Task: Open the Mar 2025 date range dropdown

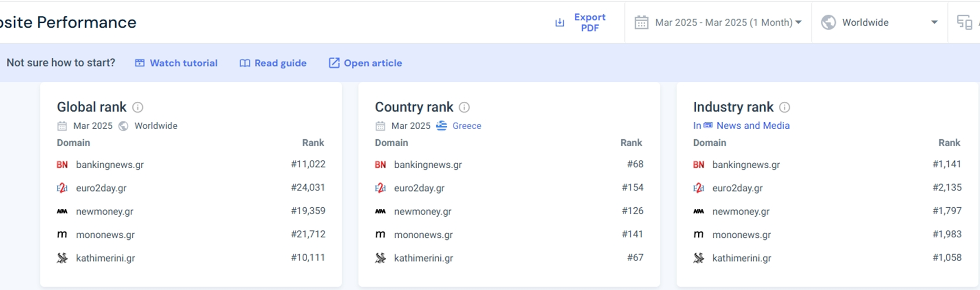Action: click(x=718, y=23)
